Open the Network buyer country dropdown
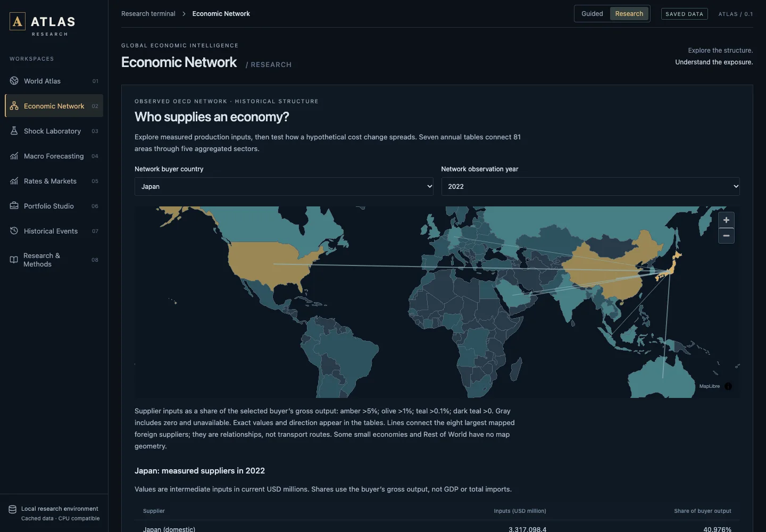This screenshot has height=532, width=766. pyautogui.click(x=284, y=187)
